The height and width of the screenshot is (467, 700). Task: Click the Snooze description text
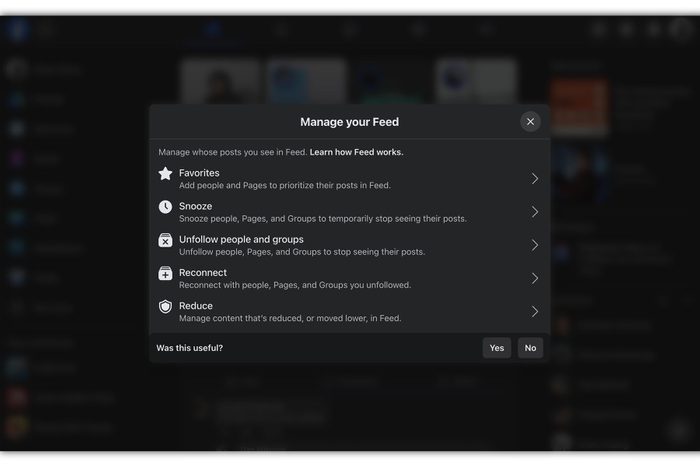322,218
